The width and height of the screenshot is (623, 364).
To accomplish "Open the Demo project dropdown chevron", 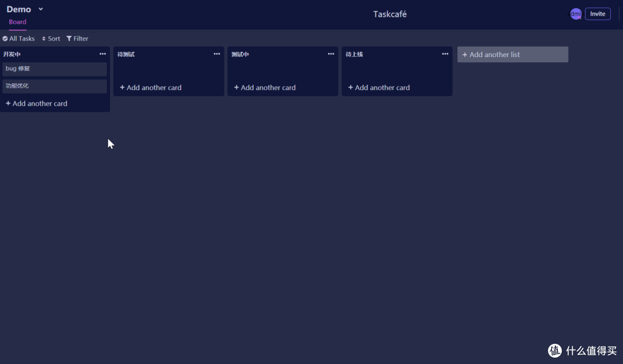I will click(40, 9).
